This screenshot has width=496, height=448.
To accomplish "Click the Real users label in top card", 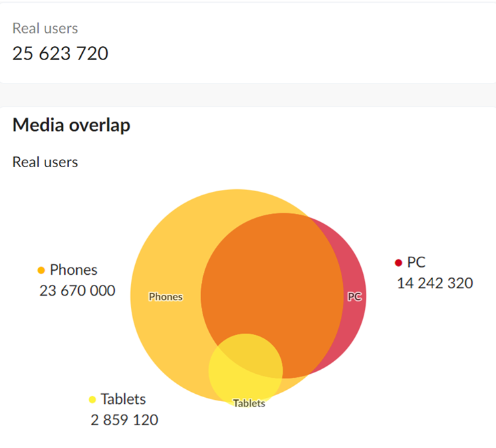I will point(45,28).
